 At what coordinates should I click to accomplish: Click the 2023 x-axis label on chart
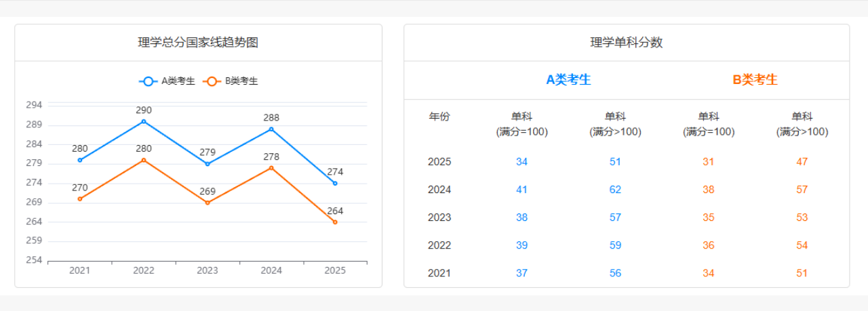pos(208,270)
